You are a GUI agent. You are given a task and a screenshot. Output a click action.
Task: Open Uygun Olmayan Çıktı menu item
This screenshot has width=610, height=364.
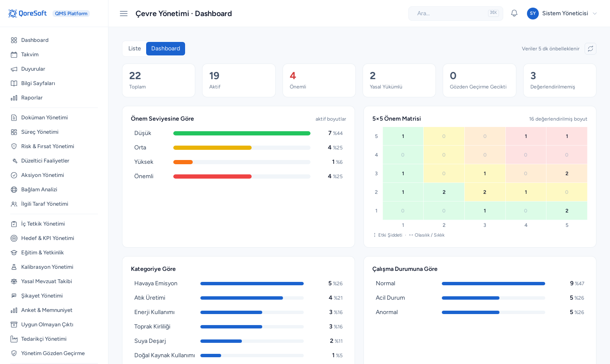point(54,325)
